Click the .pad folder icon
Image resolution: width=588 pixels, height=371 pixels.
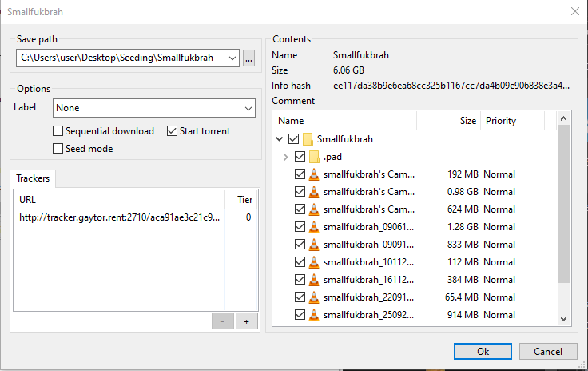[314, 157]
